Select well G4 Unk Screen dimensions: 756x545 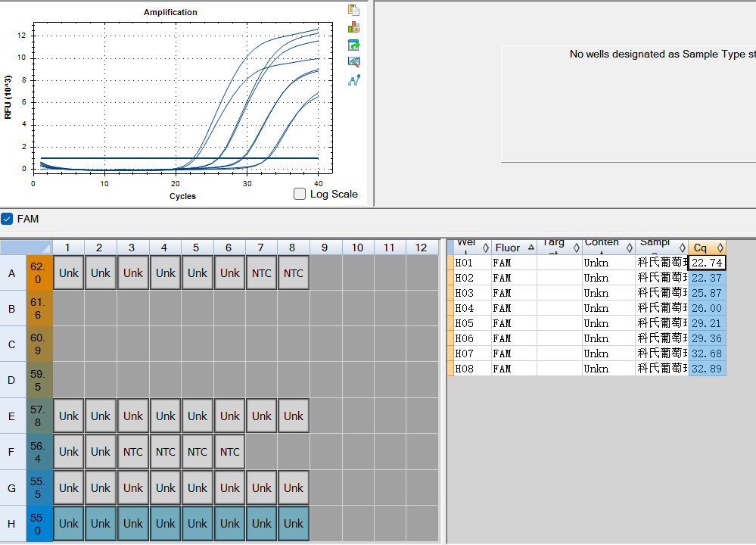coord(166,488)
